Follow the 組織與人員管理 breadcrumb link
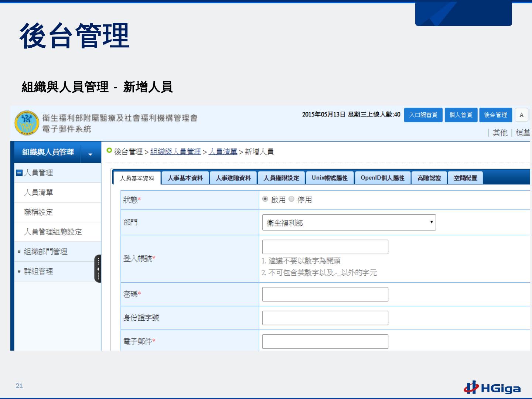Image resolution: width=532 pixels, height=399 pixels. click(x=175, y=151)
